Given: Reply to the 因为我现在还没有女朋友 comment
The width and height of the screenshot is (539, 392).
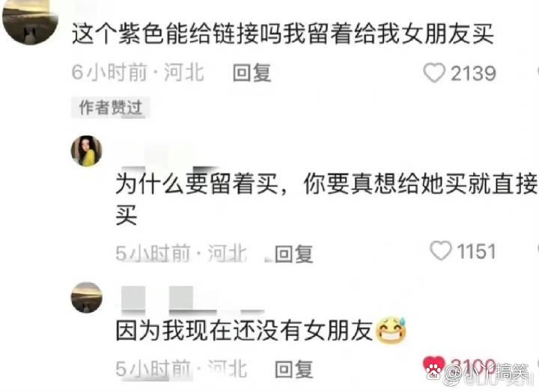Looking at the screenshot, I should point(294,370).
